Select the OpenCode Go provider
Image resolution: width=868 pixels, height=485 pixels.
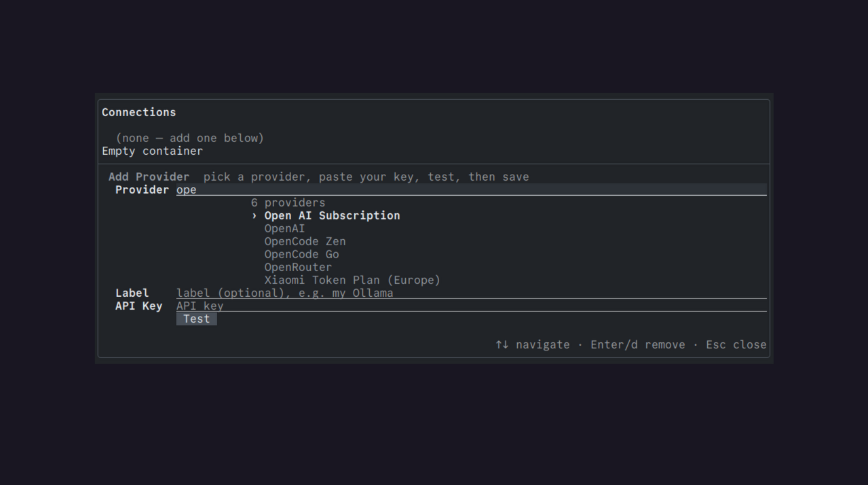click(x=301, y=254)
